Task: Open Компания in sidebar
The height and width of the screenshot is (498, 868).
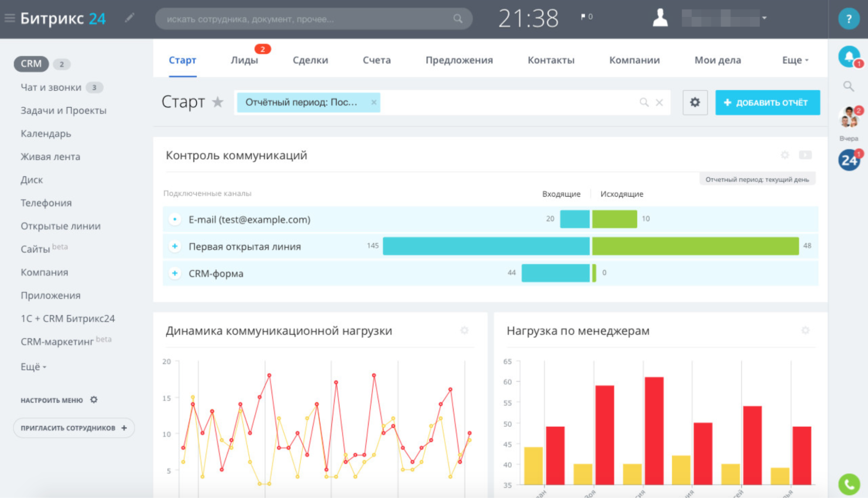Action: point(44,272)
